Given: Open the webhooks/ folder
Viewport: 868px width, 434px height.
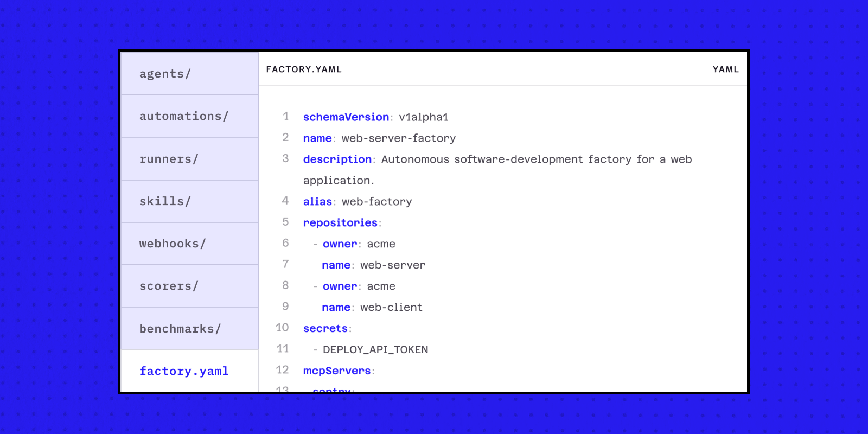Looking at the screenshot, I should (x=189, y=244).
